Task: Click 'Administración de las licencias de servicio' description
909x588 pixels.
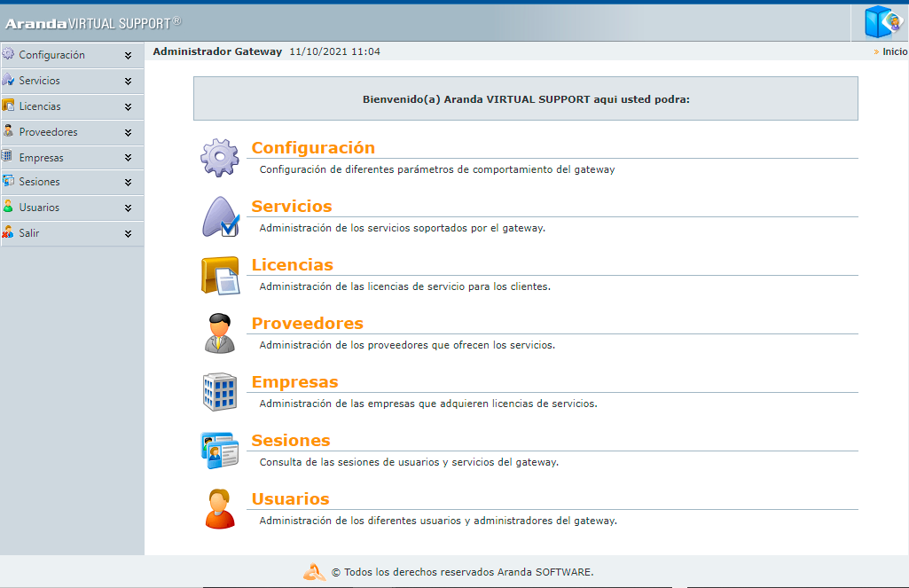Action: (404, 286)
